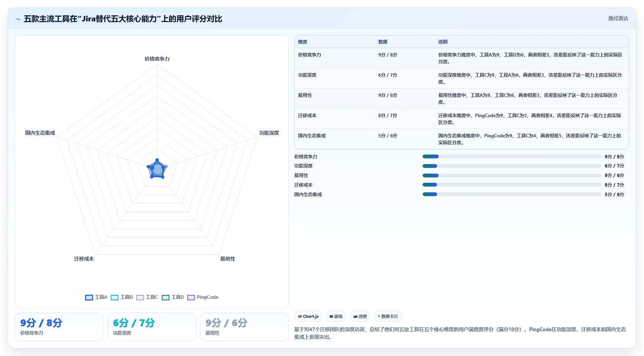Screen dimensions: 644x356
Task: Click the small icon before the page title
Action: pyautogui.click(x=18, y=19)
